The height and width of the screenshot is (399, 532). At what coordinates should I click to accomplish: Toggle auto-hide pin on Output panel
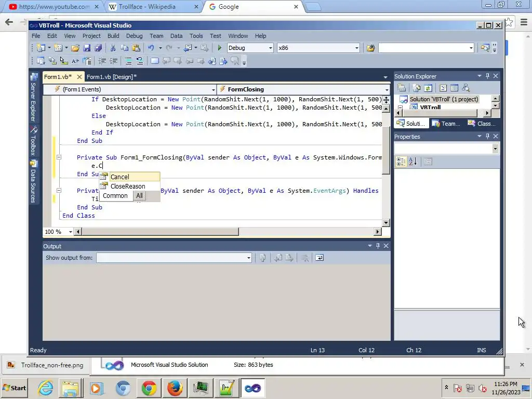[x=378, y=246]
